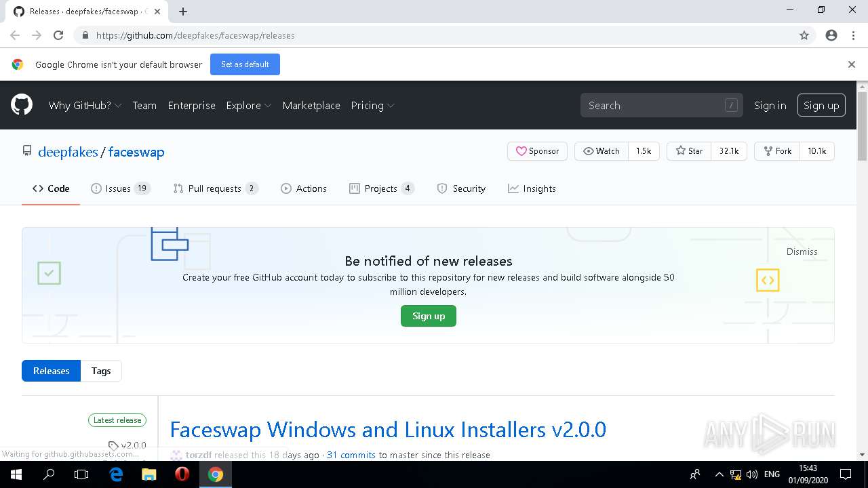Viewport: 868px width, 488px height.
Task: Switch to the Actions tab
Action: click(x=304, y=188)
